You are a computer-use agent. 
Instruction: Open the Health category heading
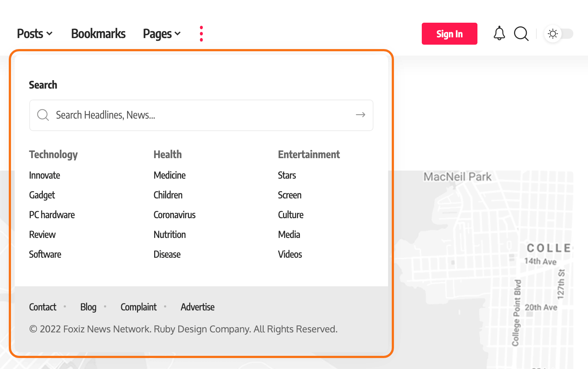click(x=168, y=154)
